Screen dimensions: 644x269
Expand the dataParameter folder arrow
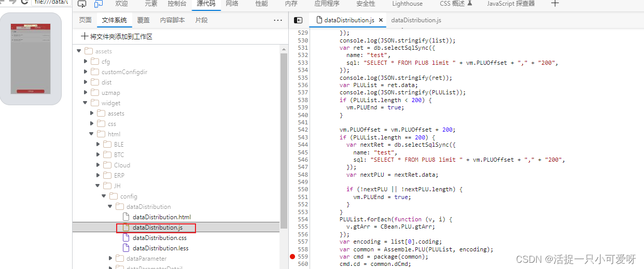pos(110,258)
